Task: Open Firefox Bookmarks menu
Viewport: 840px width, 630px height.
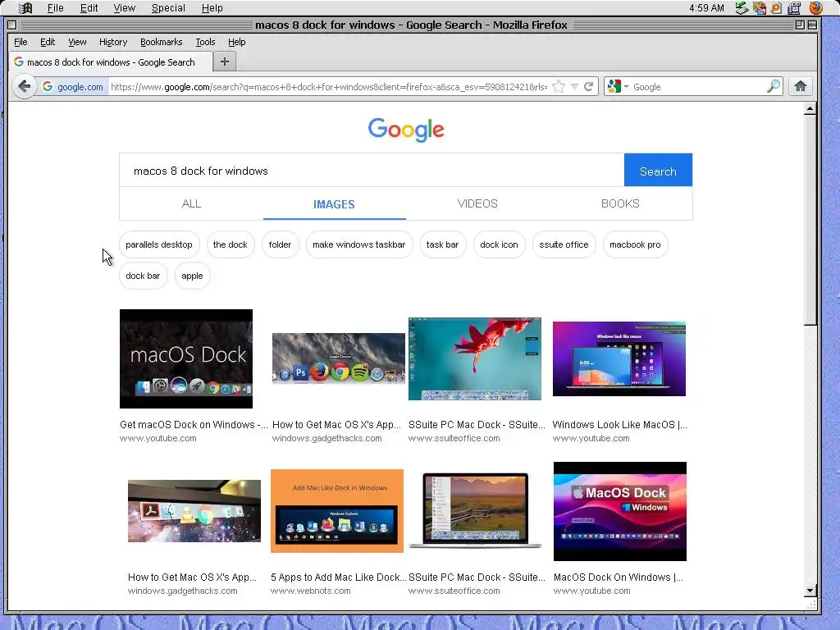Action: [x=162, y=42]
